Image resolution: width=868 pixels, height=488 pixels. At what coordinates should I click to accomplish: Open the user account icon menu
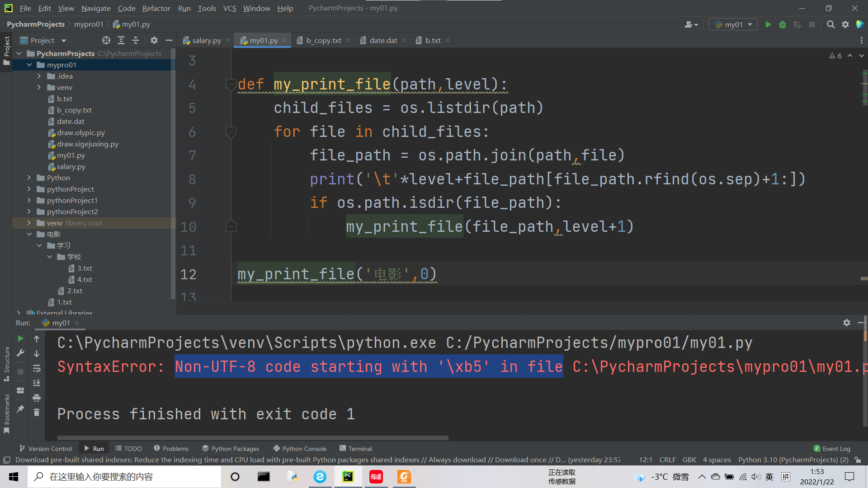691,24
